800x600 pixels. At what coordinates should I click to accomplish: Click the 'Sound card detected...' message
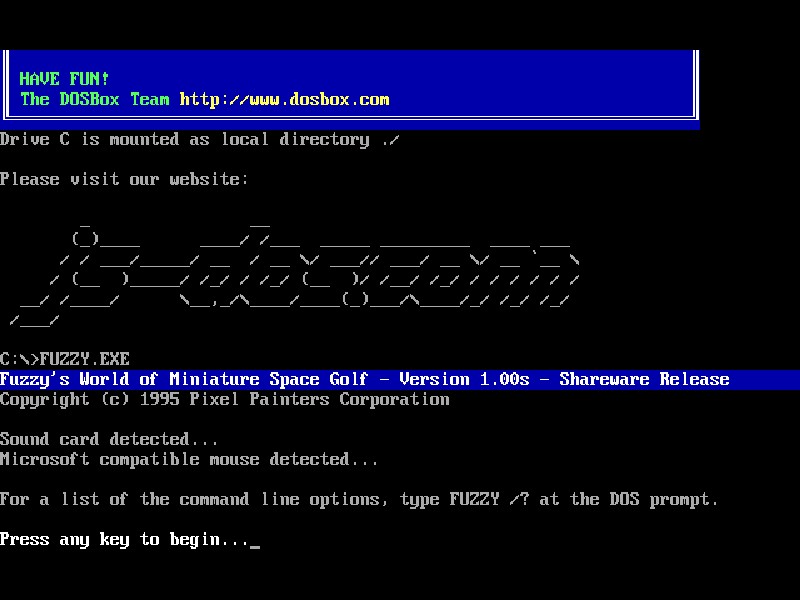(x=109, y=439)
